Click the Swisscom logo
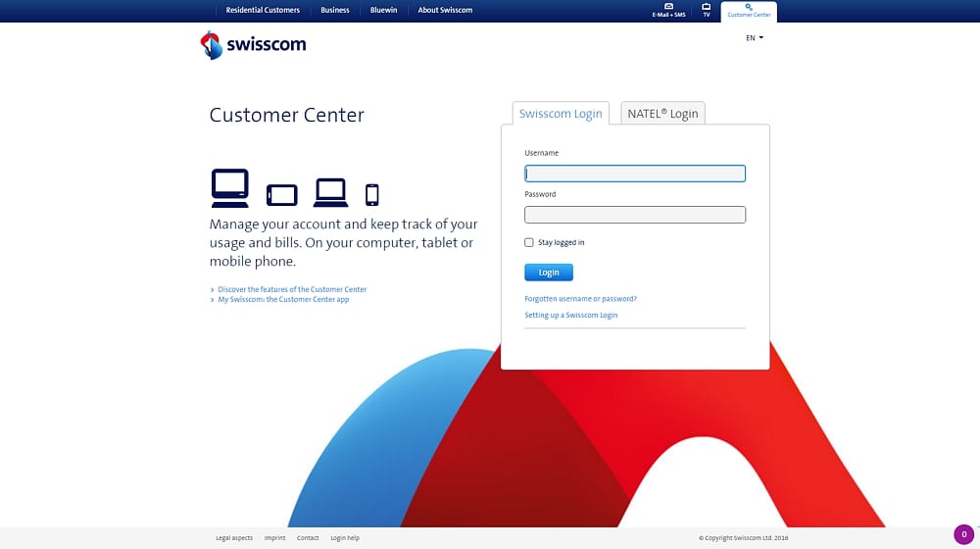Image resolution: width=980 pixels, height=549 pixels. click(x=253, y=45)
